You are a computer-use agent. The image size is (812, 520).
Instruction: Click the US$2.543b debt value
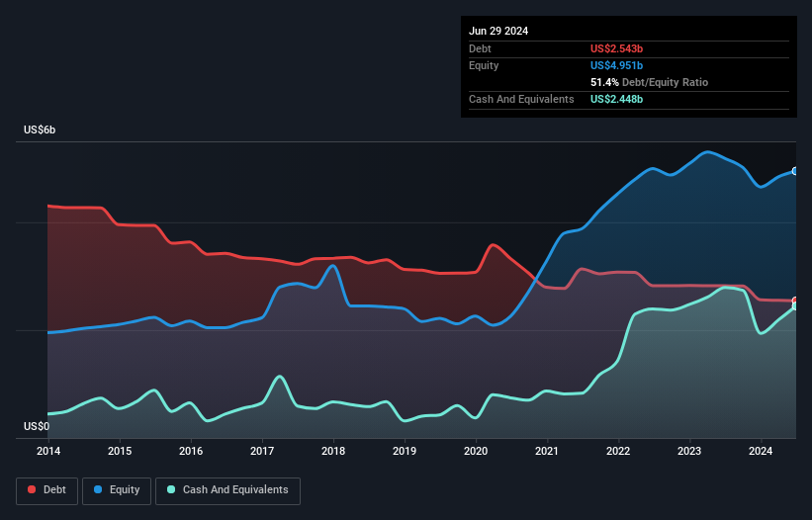616,48
